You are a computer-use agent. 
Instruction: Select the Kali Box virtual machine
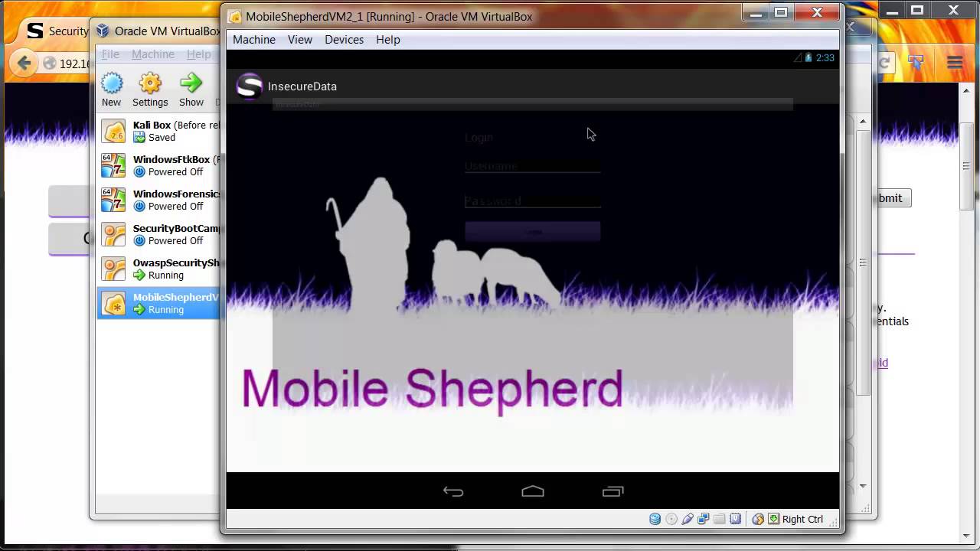click(159, 131)
